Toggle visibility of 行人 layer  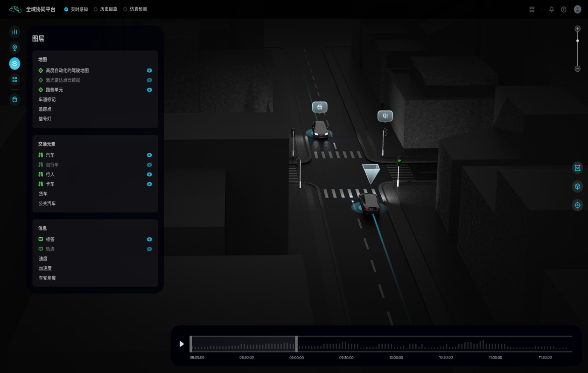pyautogui.click(x=149, y=174)
